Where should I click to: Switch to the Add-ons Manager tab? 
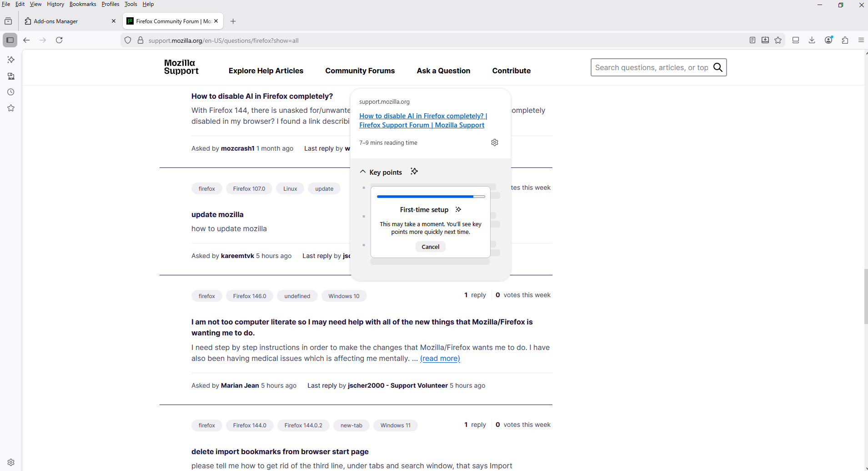(x=70, y=21)
